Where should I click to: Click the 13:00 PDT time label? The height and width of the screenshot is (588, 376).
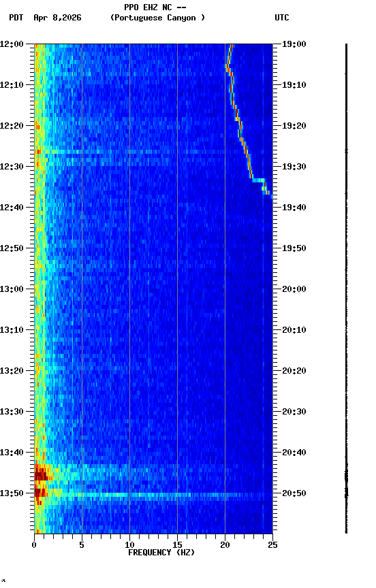point(12,289)
